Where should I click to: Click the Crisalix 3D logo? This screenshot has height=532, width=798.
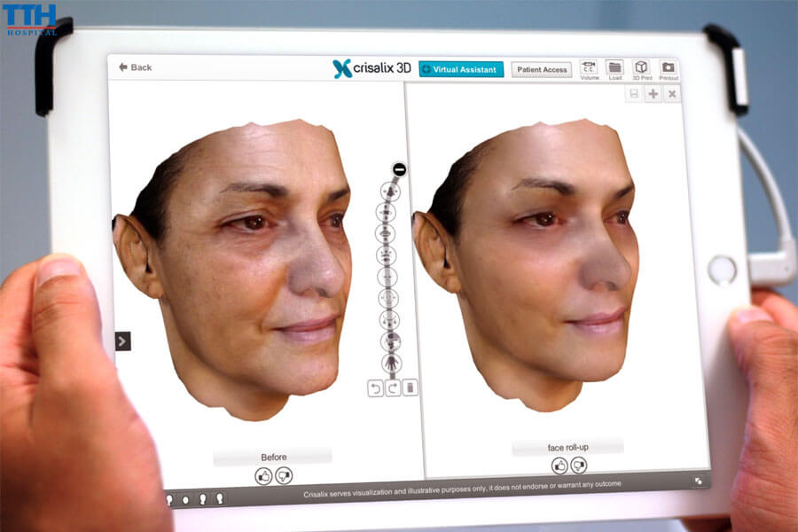pyautogui.click(x=372, y=68)
